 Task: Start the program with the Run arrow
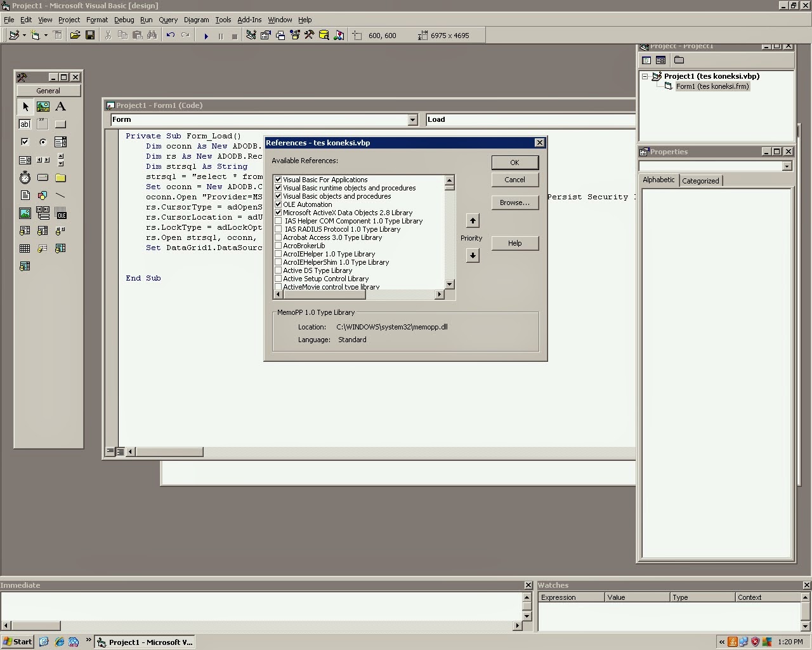pos(206,36)
